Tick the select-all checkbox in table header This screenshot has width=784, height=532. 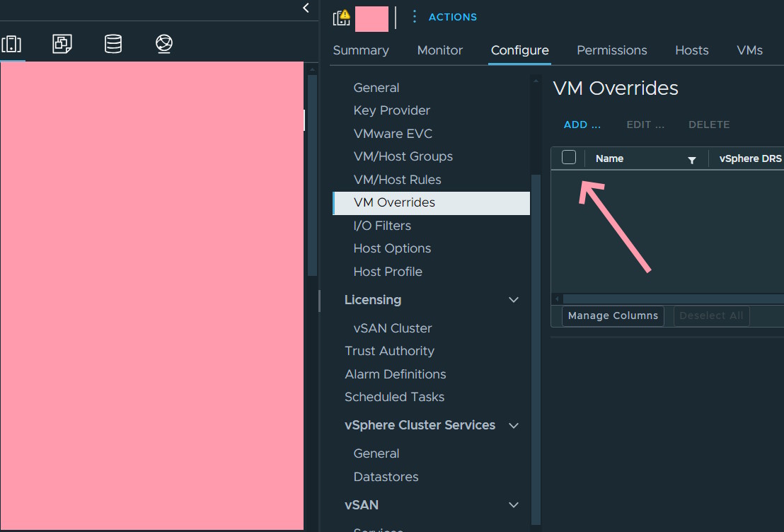569,158
